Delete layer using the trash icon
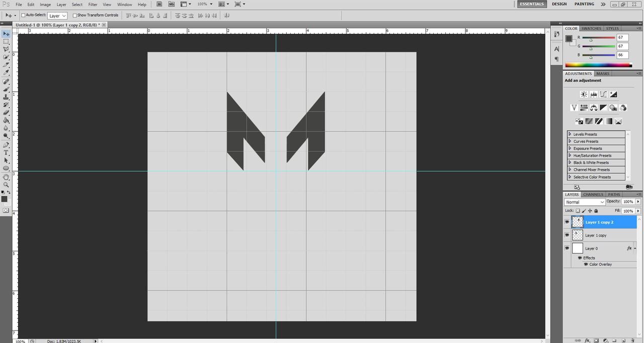644x343 pixels. [633, 340]
